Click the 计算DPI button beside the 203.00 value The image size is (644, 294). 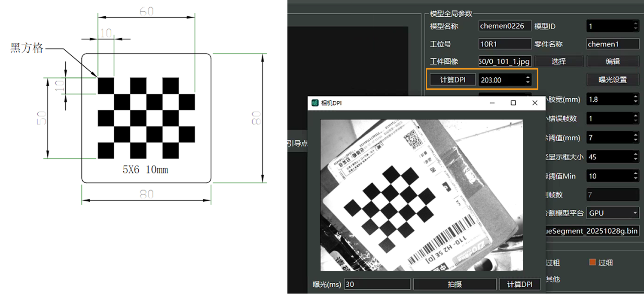[x=453, y=80]
